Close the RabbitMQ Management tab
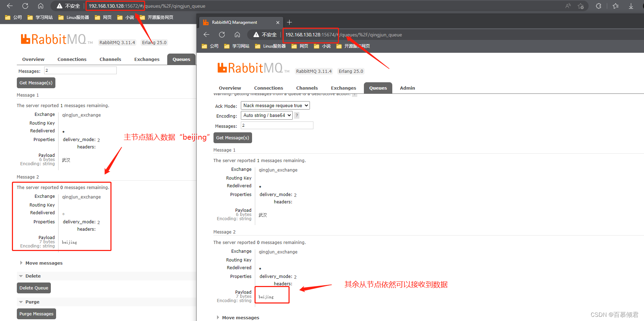644x321 pixels. (x=278, y=22)
